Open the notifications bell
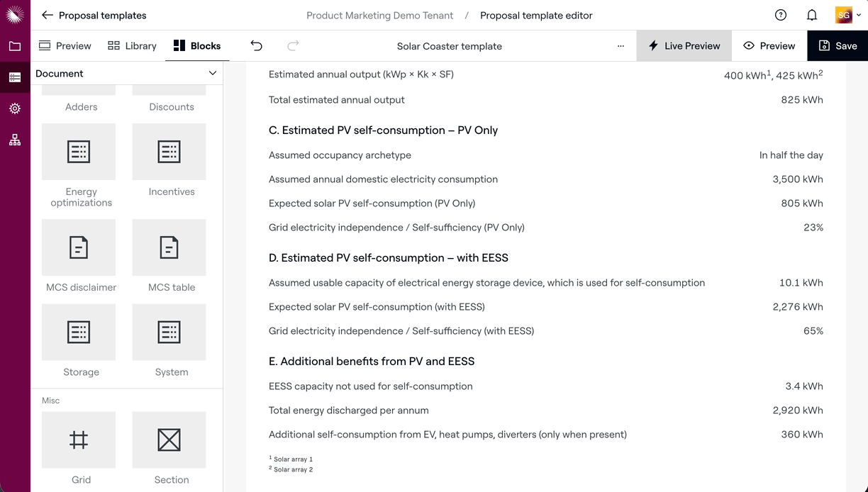Screen dimensions: 868x492 [x=812, y=15]
